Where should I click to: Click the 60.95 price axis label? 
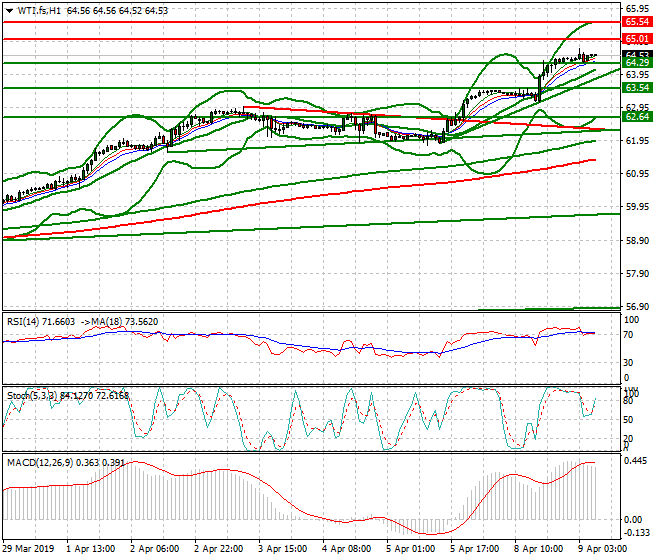click(637, 173)
